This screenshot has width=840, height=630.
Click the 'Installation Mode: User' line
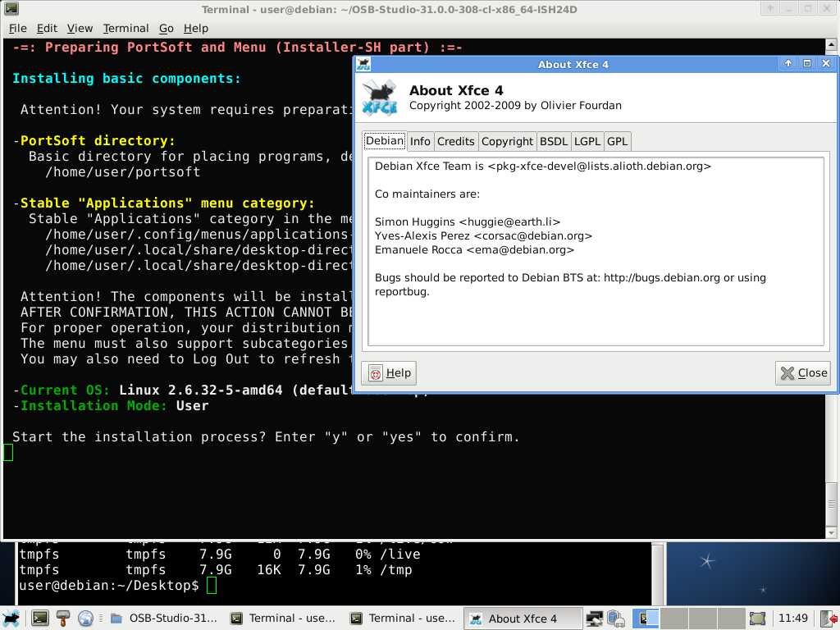click(x=111, y=405)
